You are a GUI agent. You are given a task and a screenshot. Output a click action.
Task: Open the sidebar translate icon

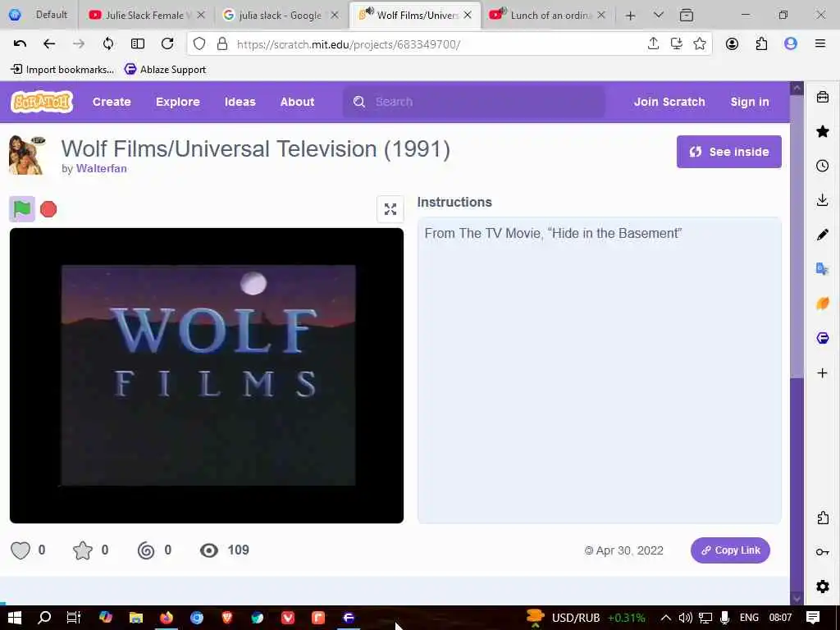(x=822, y=268)
